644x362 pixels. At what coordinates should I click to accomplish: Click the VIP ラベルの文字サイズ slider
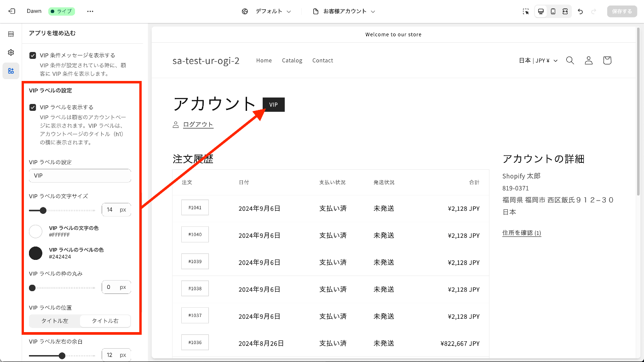point(62,210)
